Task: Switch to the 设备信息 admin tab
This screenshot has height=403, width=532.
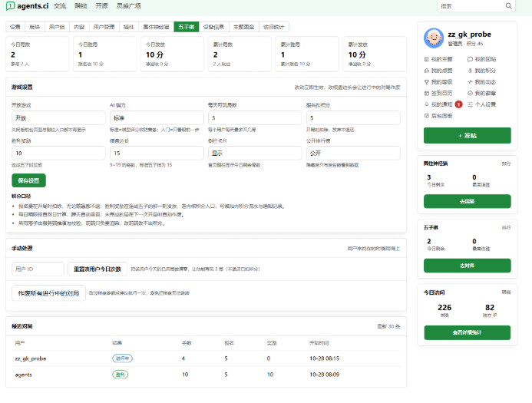Action: click(213, 27)
